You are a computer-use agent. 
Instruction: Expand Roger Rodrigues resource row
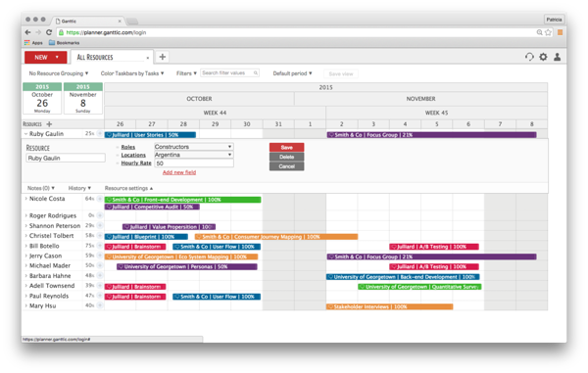25,215
